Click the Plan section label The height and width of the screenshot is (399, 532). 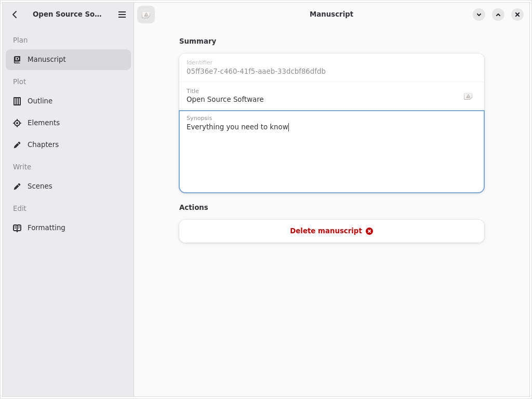pos(20,40)
